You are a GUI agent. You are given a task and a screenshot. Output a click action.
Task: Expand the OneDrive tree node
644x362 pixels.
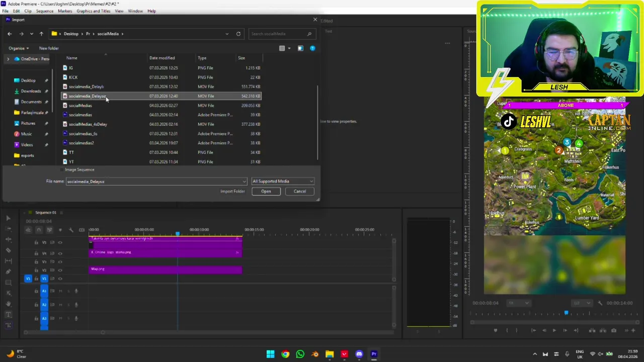tap(8, 59)
